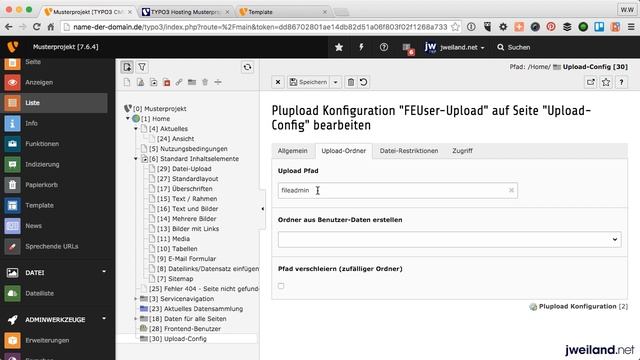Switch to the Allgemein tab

[293, 151]
